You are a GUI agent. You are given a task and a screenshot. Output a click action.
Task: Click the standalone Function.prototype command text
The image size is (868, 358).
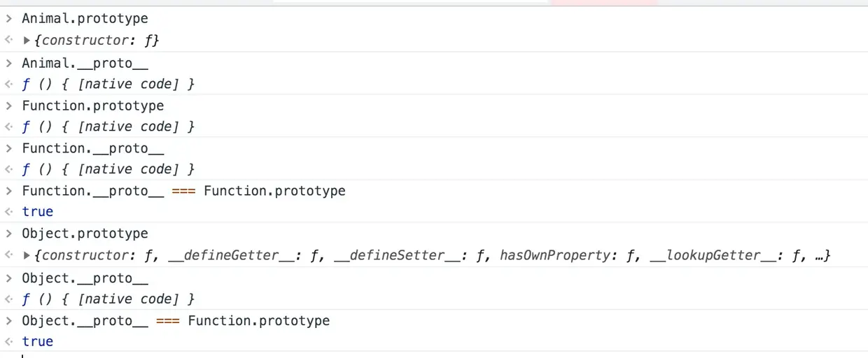pos(93,106)
